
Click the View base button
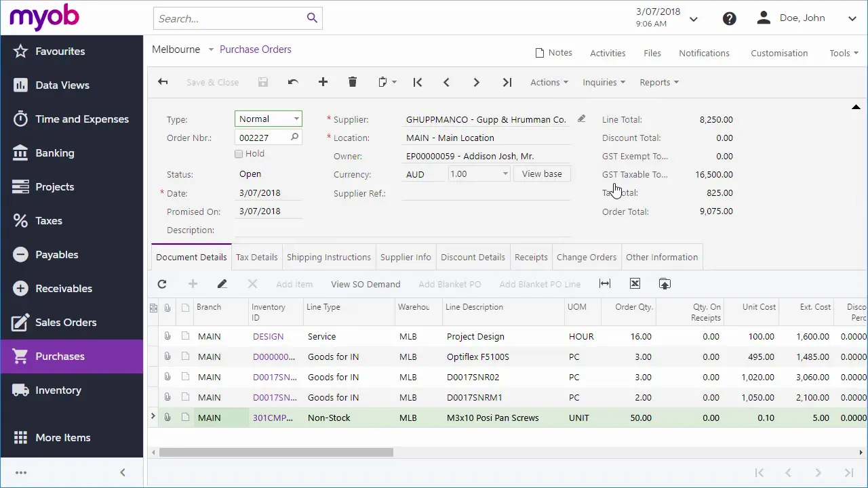pyautogui.click(x=542, y=174)
